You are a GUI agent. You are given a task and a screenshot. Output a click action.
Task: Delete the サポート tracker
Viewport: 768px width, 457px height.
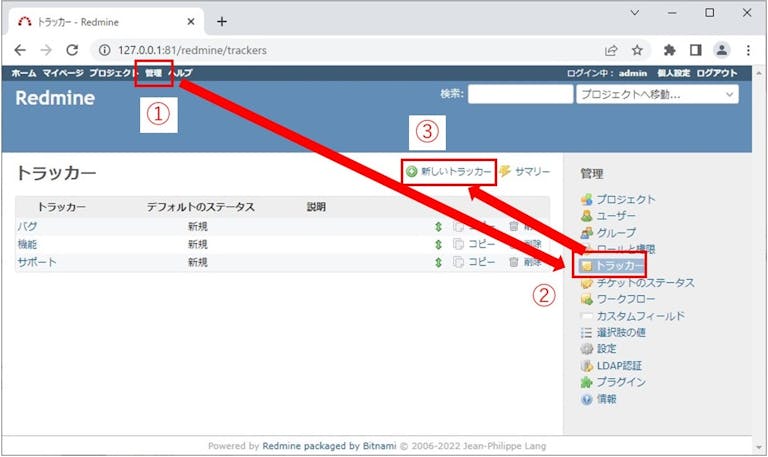pyautogui.click(x=525, y=262)
